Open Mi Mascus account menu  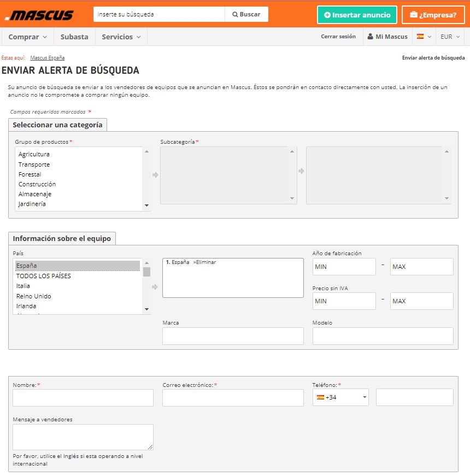coord(387,37)
